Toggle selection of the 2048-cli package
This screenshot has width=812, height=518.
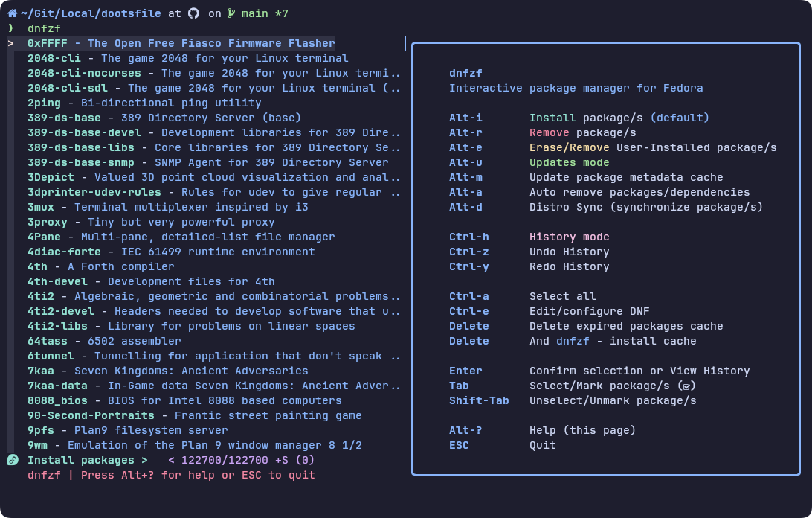pyautogui.click(x=54, y=58)
